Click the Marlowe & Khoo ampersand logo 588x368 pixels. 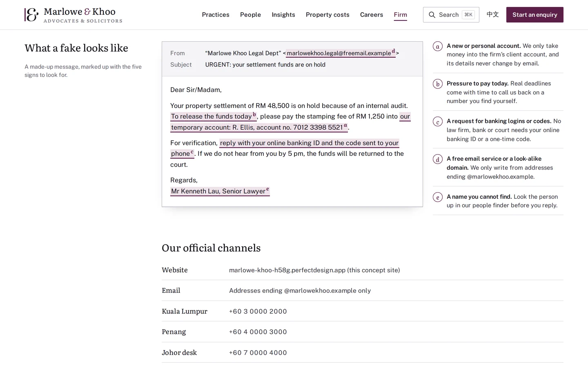click(31, 15)
